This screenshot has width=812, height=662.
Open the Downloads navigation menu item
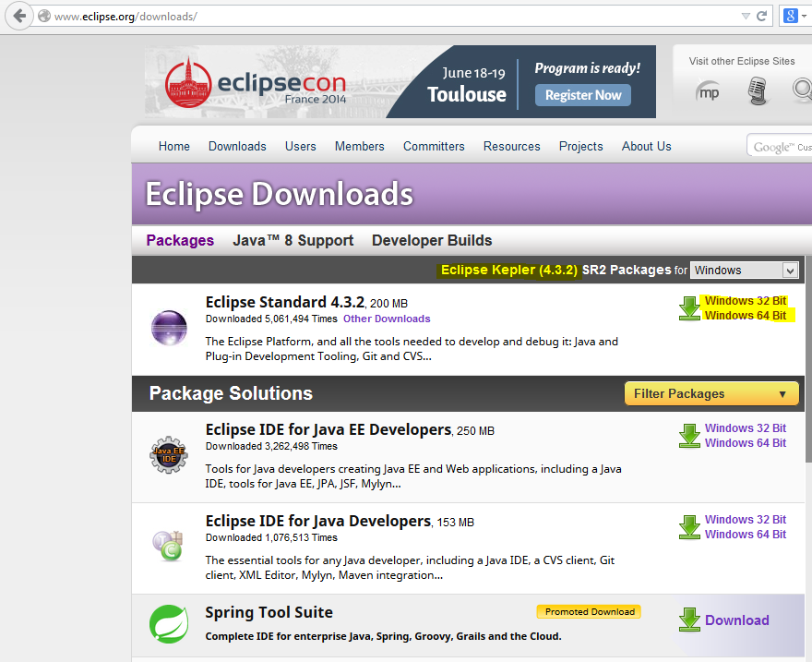click(x=237, y=146)
